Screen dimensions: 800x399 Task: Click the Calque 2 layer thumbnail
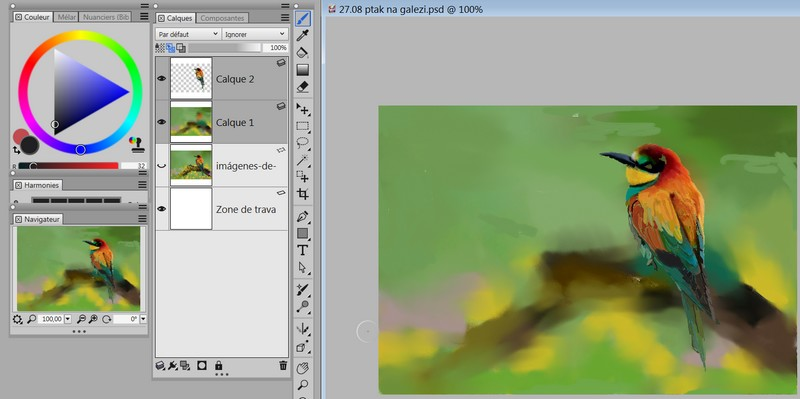click(x=191, y=79)
